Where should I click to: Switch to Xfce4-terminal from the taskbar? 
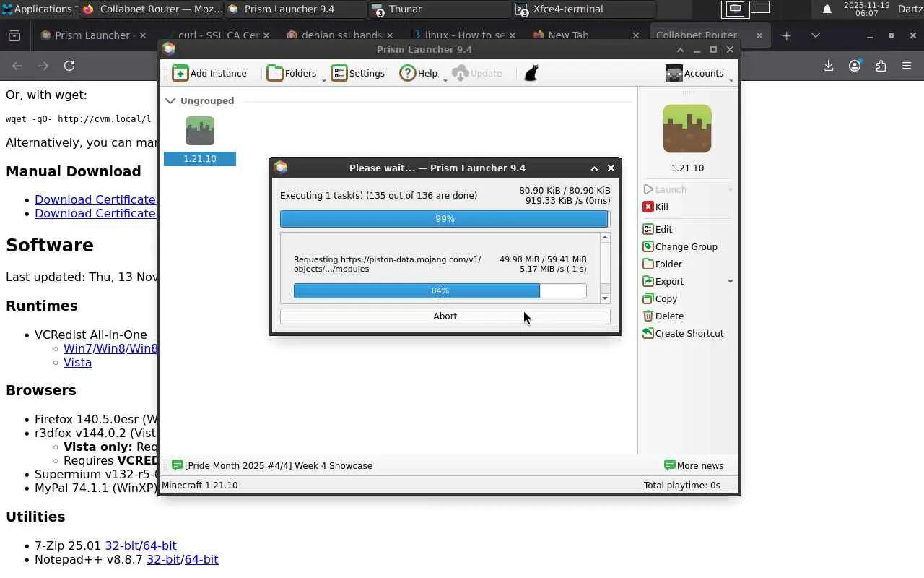[x=585, y=9]
